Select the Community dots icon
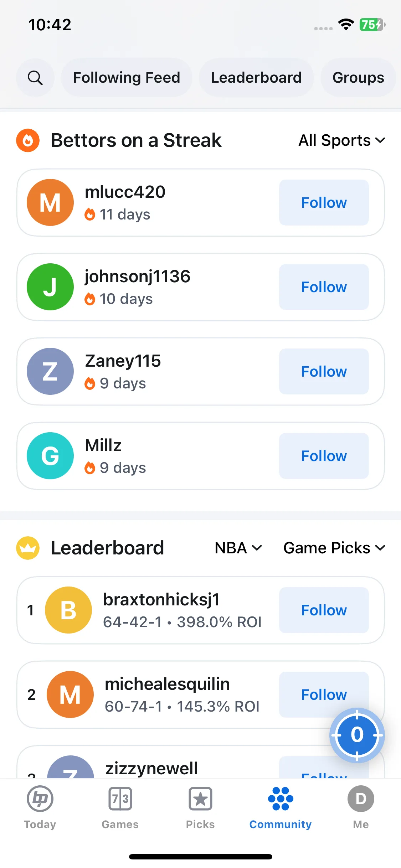 click(x=281, y=799)
